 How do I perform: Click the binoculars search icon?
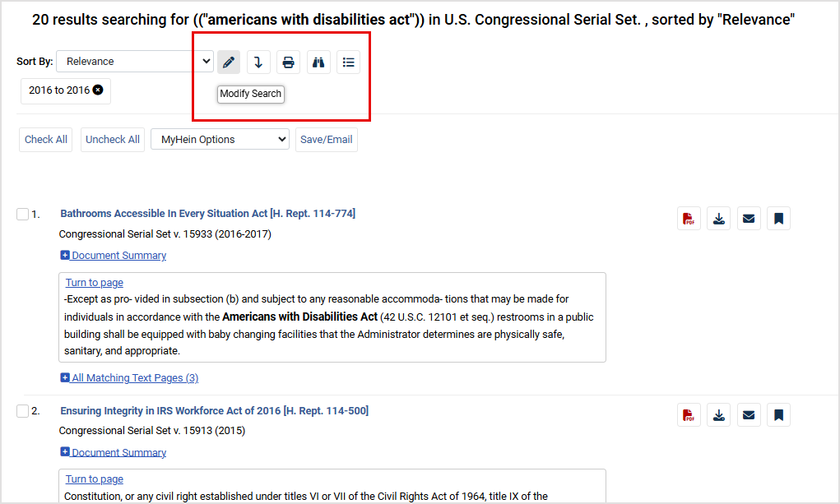tap(318, 62)
